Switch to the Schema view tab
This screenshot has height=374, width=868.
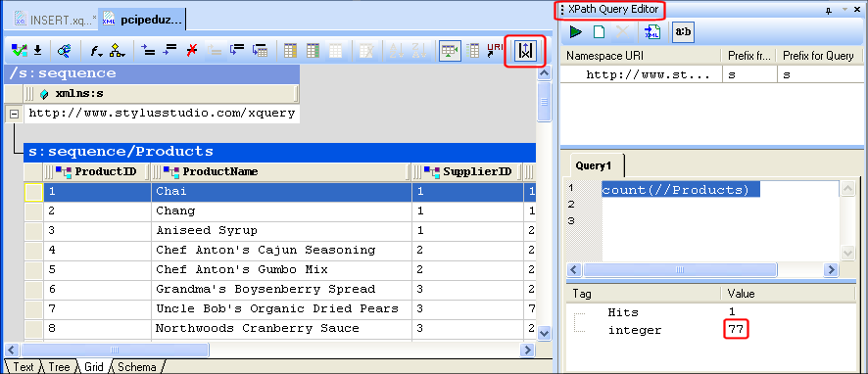[137, 366]
